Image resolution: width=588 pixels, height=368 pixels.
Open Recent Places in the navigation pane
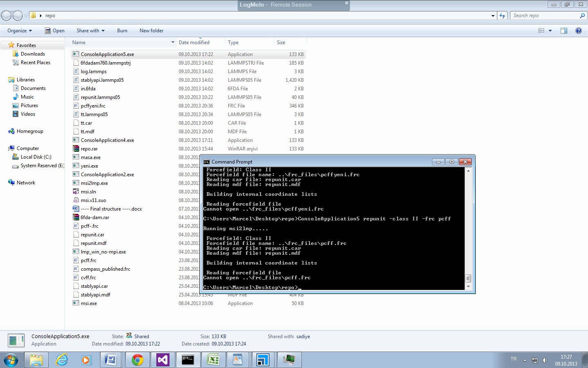click(35, 63)
